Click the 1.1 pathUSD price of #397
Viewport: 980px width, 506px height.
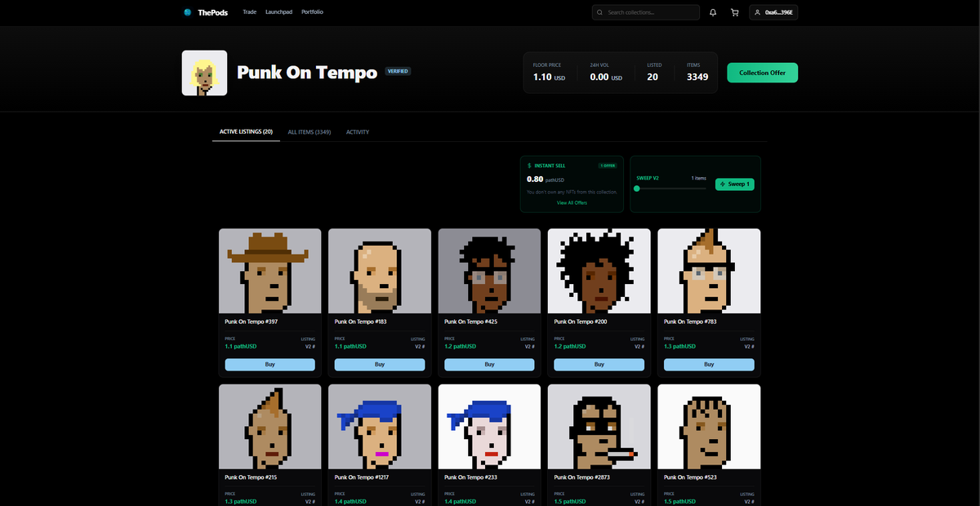(241, 346)
